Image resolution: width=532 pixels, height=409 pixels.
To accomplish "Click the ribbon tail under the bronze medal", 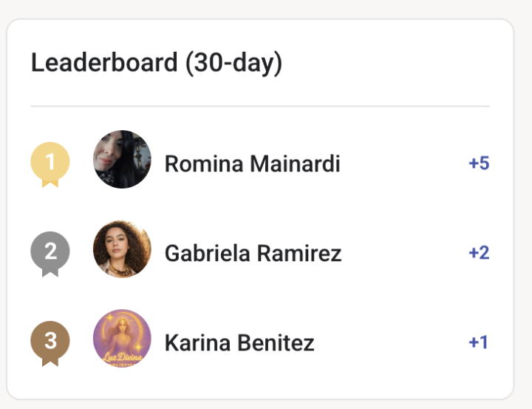I will (x=50, y=362).
